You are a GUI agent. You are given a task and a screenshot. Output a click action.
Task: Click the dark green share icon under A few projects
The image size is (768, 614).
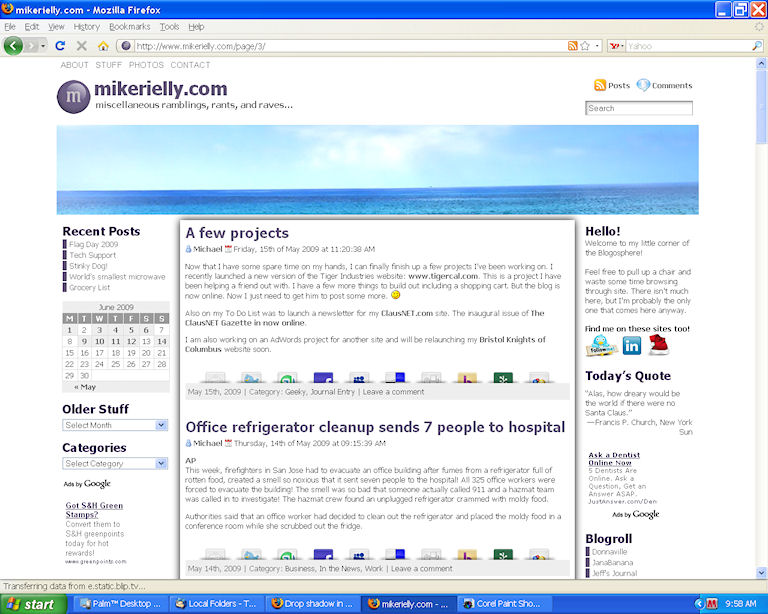tap(503, 378)
